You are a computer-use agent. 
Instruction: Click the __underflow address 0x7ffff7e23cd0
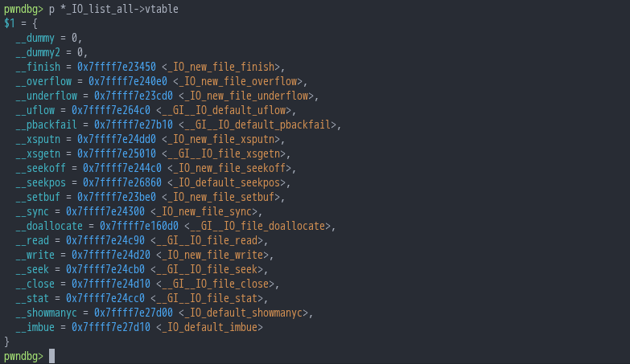coord(134,96)
